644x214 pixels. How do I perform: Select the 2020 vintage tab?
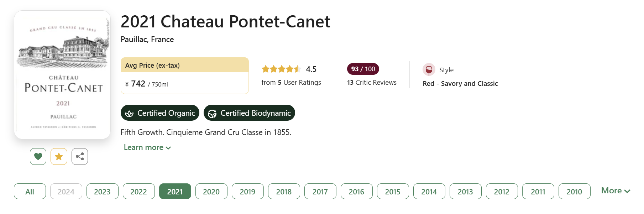click(211, 191)
